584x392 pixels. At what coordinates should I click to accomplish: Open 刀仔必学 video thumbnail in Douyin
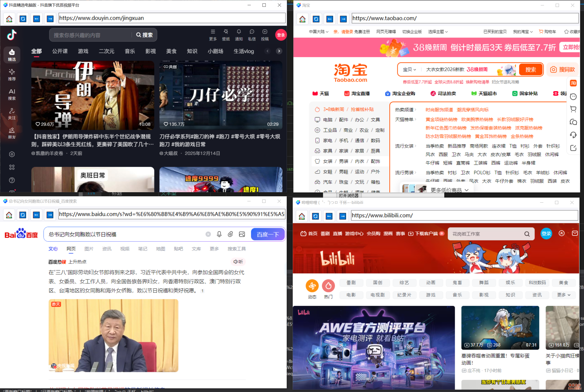(x=221, y=95)
